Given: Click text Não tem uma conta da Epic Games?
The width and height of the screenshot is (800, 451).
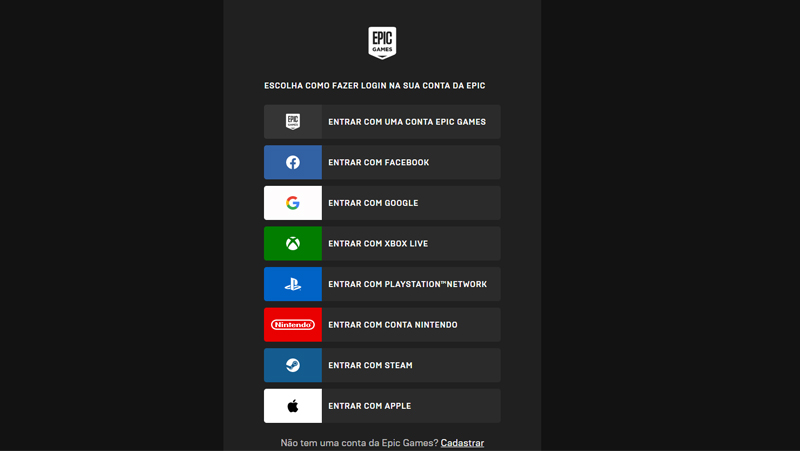Looking at the screenshot, I should [359, 443].
